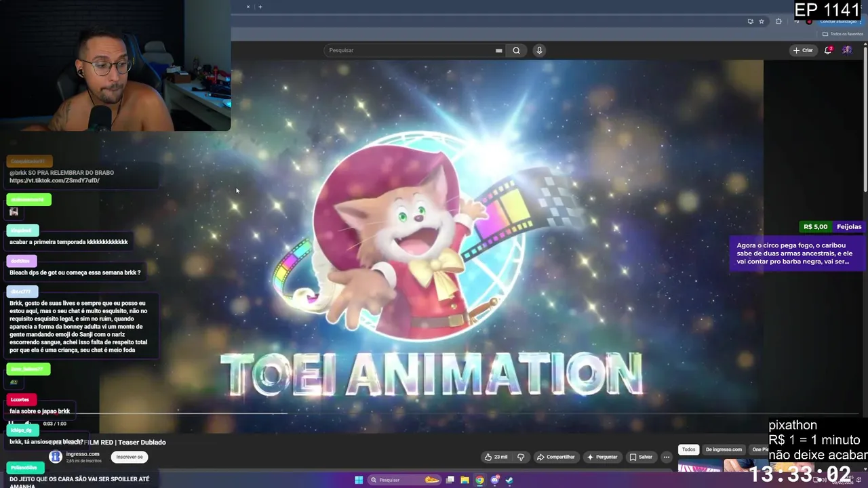Save the video with Salvar
Viewport: 868px width, 488px height.
pos(640,457)
